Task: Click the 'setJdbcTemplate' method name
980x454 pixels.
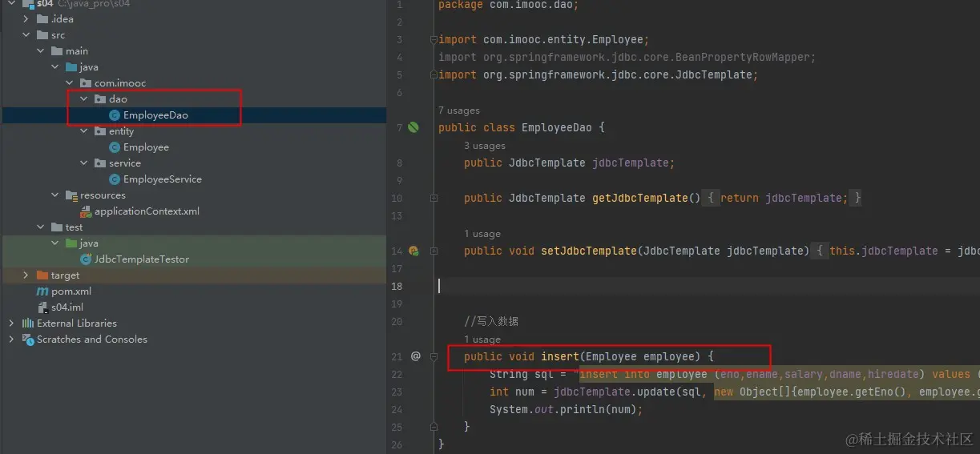Action: tap(589, 251)
